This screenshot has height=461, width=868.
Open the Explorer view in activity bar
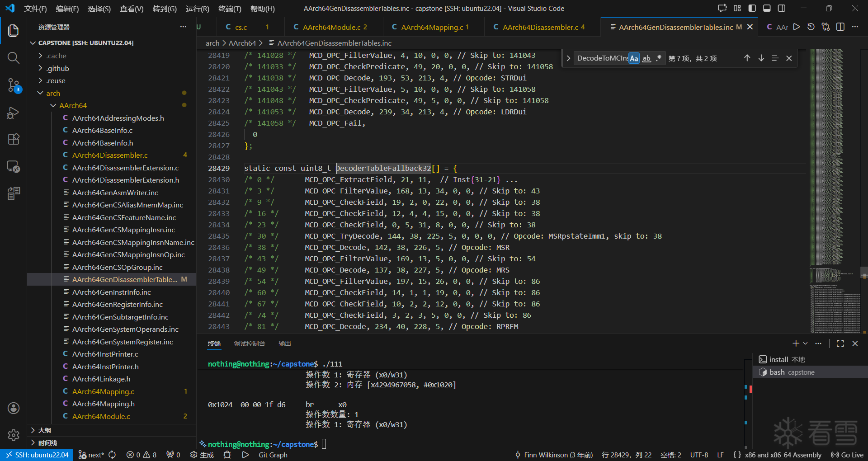(x=14, y=31)
